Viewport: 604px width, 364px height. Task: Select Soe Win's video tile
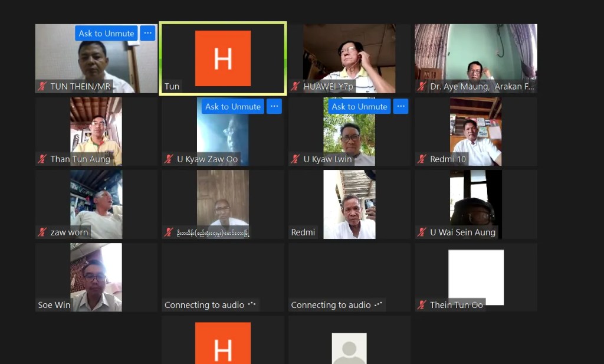click(96, 277)
